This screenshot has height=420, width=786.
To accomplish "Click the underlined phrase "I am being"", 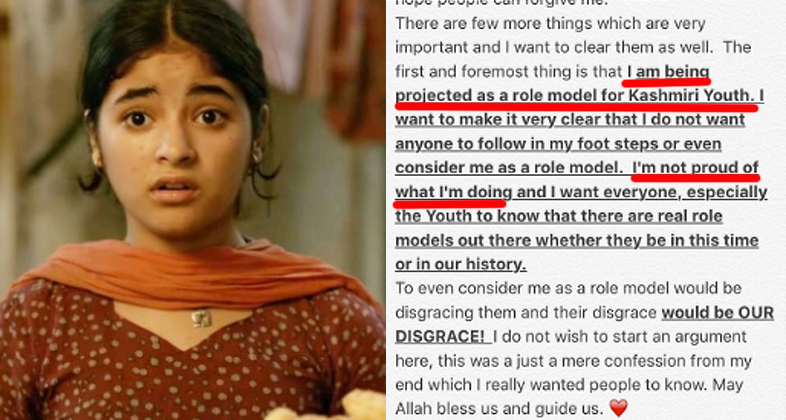I will pos(668,72).
